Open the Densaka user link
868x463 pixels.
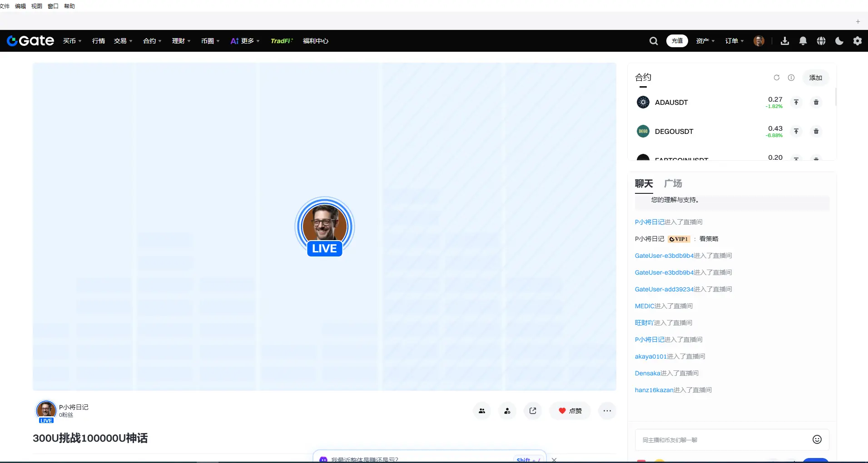[648, 373]
